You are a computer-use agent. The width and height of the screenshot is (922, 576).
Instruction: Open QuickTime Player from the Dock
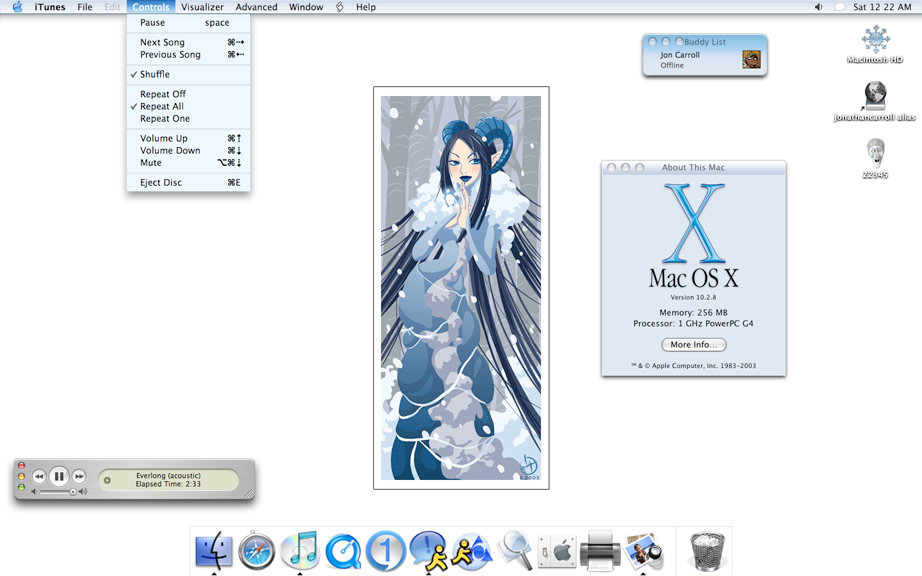pyautogui.click(x=343, y=551)
